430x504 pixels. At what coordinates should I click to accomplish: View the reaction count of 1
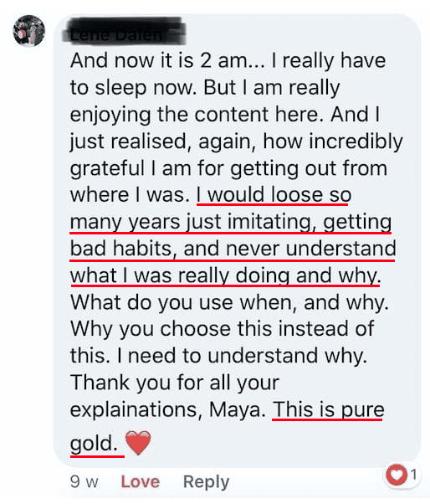point(413,474)
